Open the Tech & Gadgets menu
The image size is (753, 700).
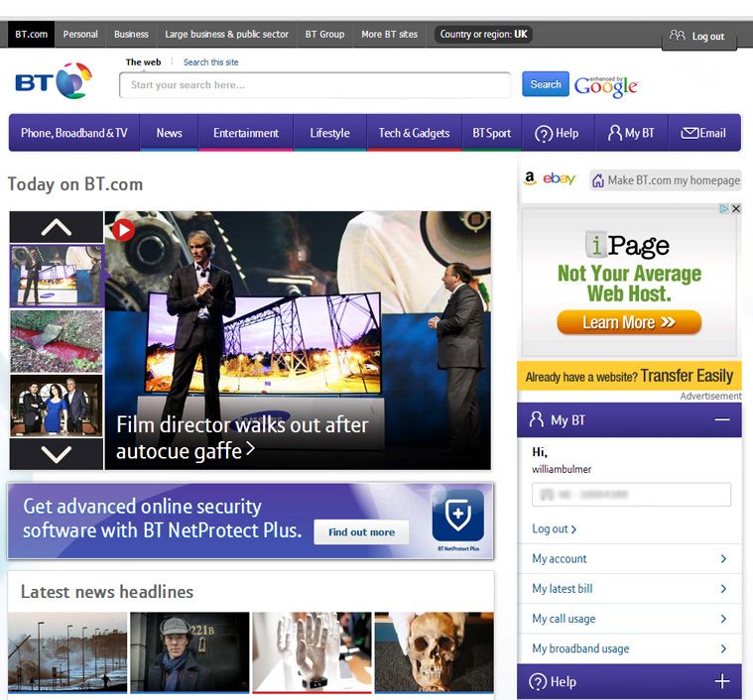tap(414, 133)
